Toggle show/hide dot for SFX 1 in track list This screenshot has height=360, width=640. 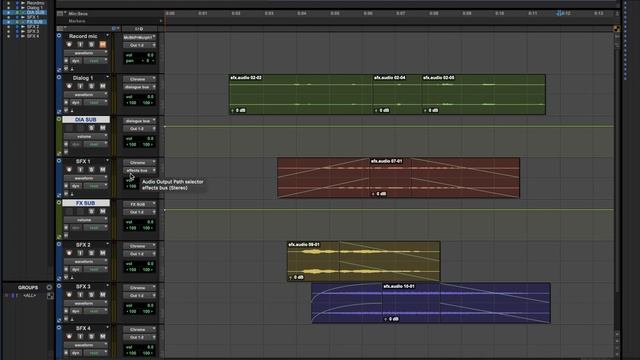click(9, 17)
